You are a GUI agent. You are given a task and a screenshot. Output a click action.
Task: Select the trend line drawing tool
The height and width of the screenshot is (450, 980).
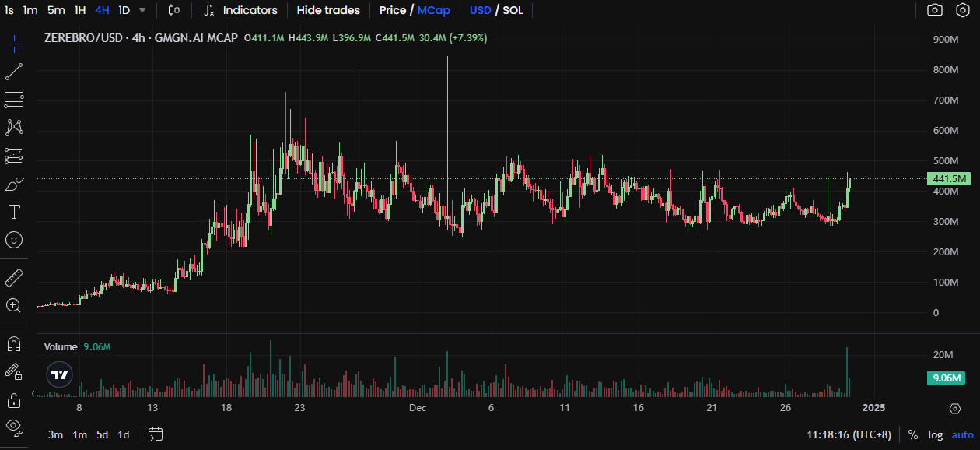click(x=14, y=72)
